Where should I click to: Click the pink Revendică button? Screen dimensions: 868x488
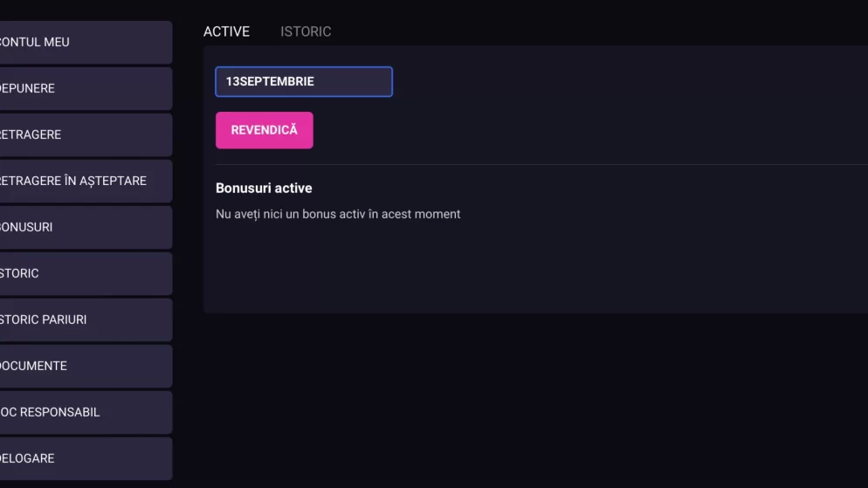coord(264,130)
